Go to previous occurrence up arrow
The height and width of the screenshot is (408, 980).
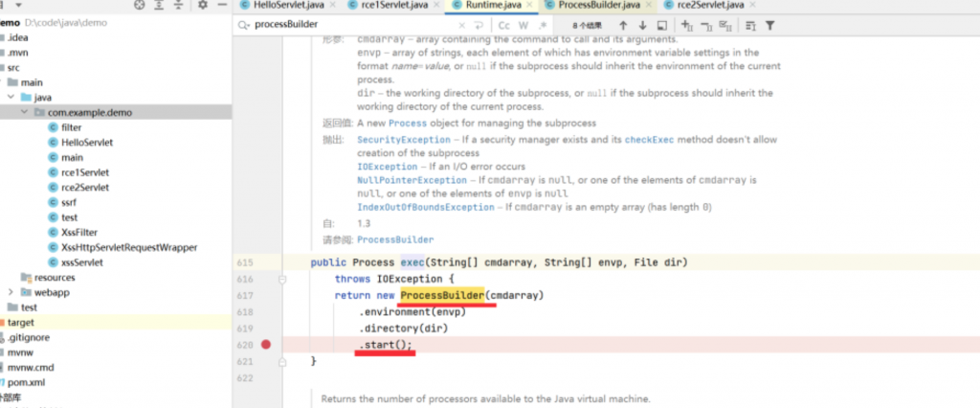(623, 25)
